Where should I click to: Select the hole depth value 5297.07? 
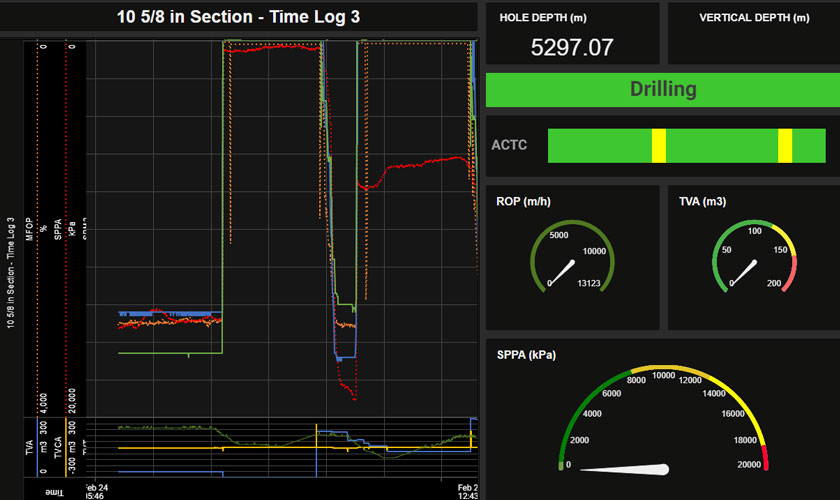572,47
